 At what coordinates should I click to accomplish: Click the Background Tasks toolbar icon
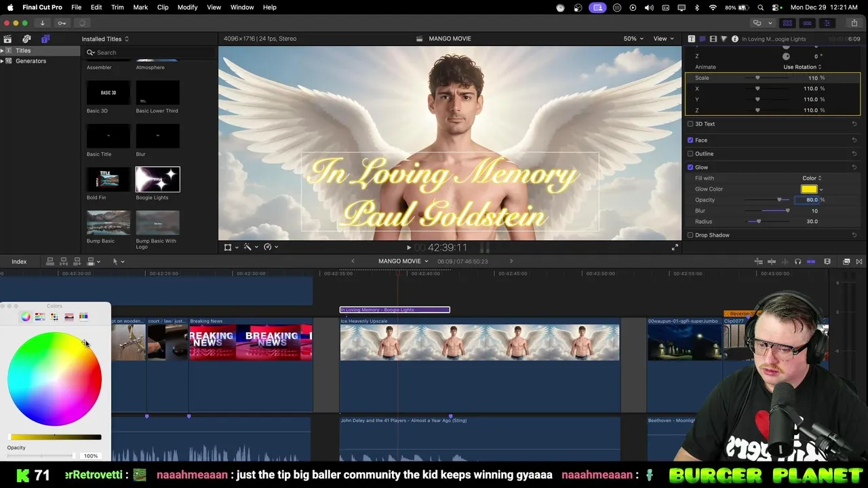pyautogui.click(x=81, y=23)
